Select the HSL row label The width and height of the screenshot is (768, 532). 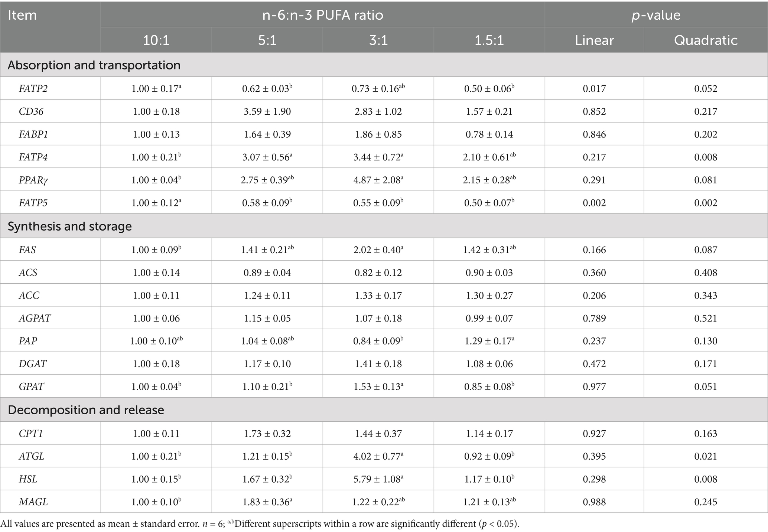(28, 479)
